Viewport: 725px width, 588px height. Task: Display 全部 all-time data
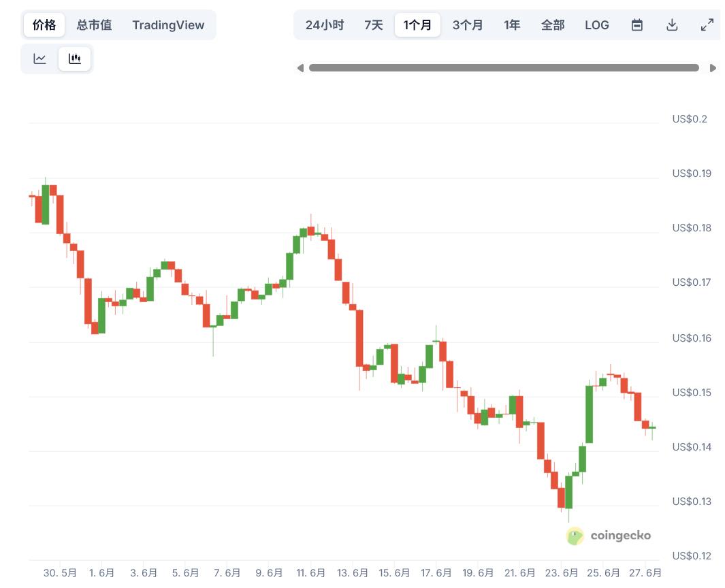pos(553,25)
